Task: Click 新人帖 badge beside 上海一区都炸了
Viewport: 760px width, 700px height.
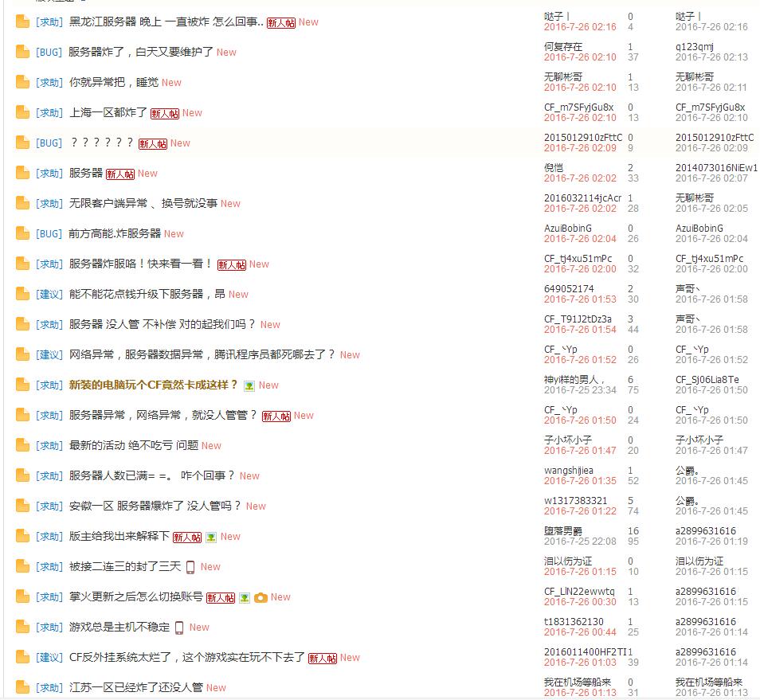Action: [x=165, y=113]
